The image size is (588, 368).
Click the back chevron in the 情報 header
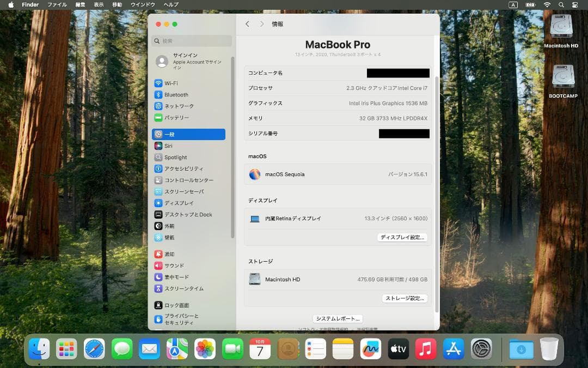[247, 24]
